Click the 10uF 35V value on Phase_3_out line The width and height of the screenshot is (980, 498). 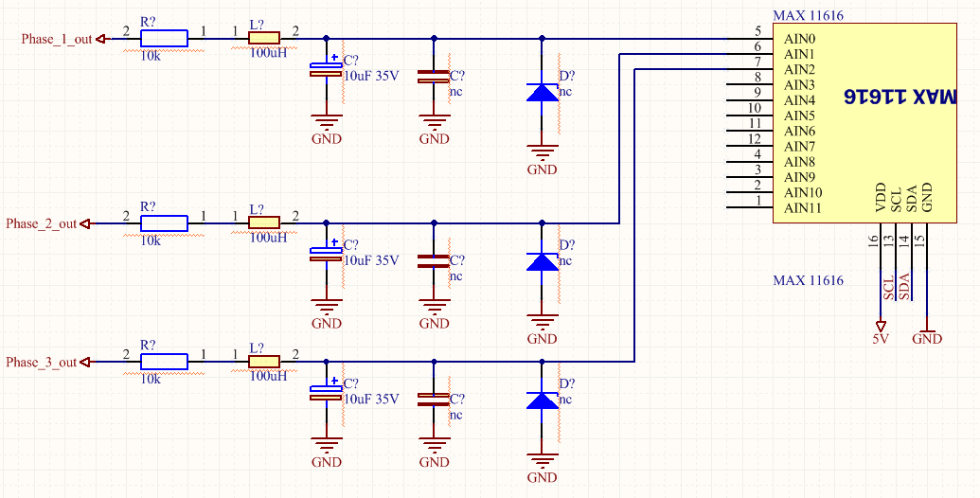pos(371,400)
